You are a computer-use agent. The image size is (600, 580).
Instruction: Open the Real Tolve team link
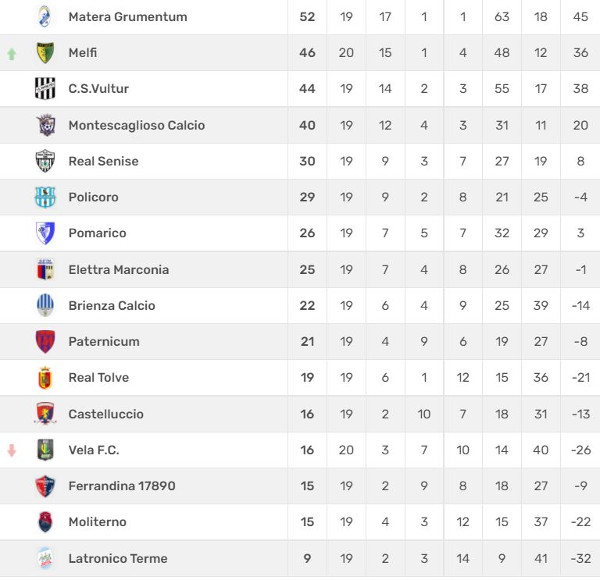[98, 378]
